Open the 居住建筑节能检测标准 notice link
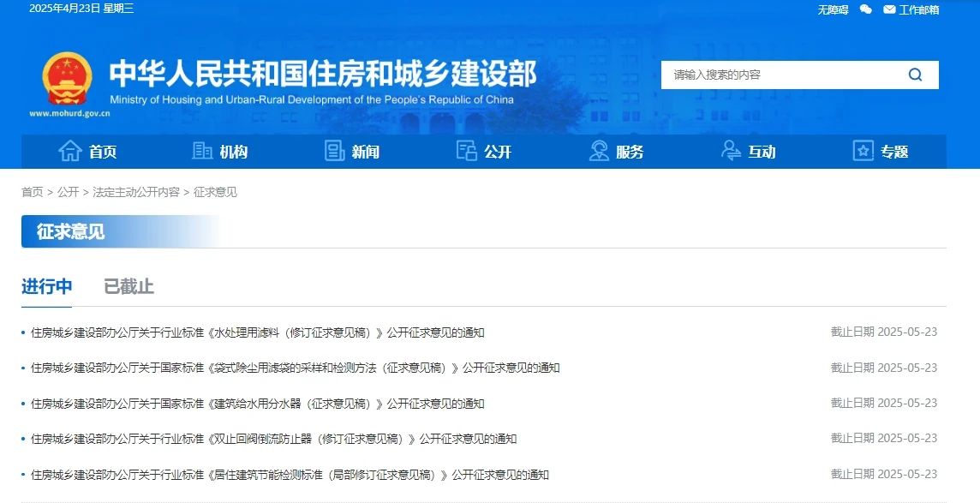The height and width of the screenshot is (503, 980). [290, 475]
